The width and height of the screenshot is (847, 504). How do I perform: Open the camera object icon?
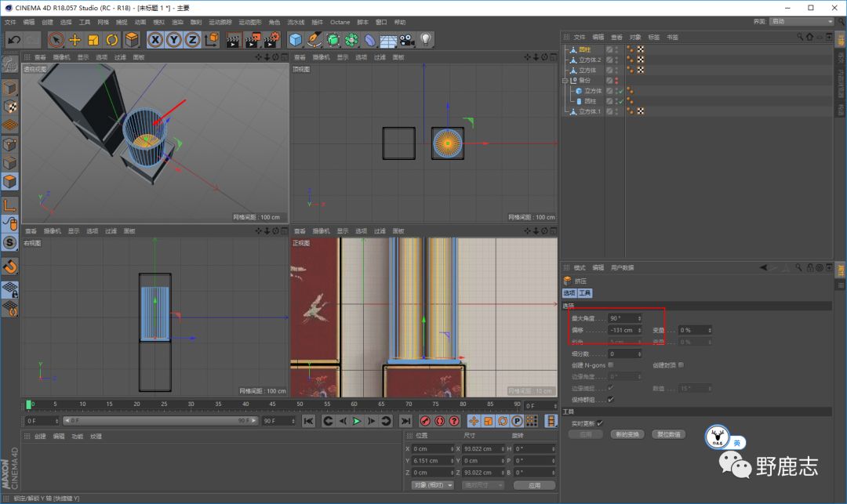tap(407, 39)
